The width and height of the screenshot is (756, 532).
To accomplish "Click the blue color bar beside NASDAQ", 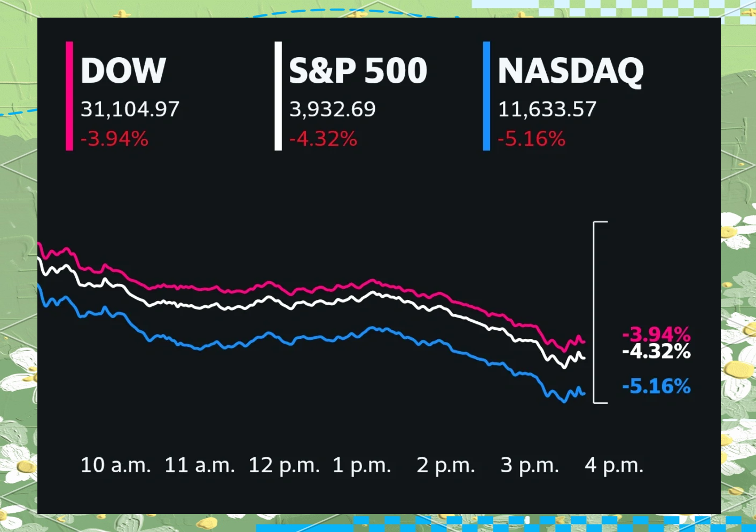I will tap(486, 96).
